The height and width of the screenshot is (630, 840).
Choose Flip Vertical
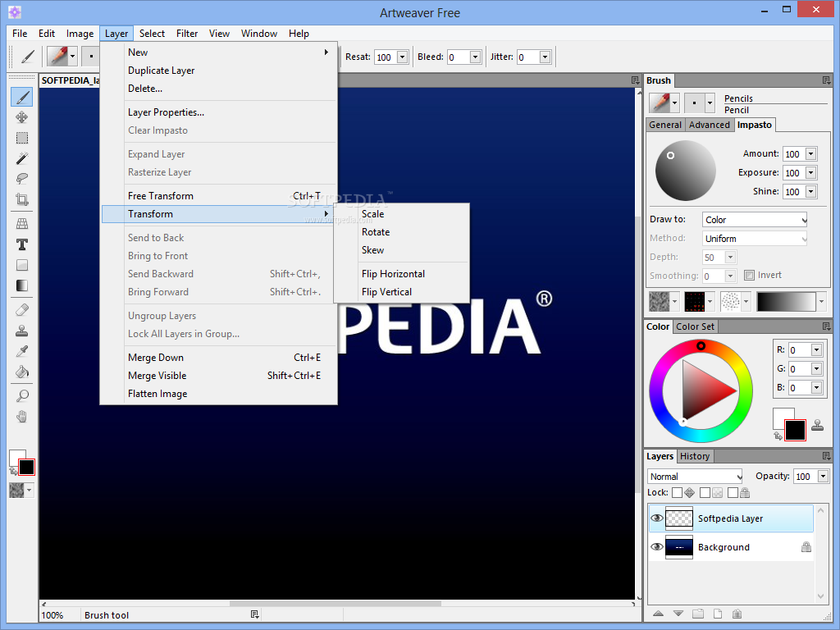[x=387, y=292]
